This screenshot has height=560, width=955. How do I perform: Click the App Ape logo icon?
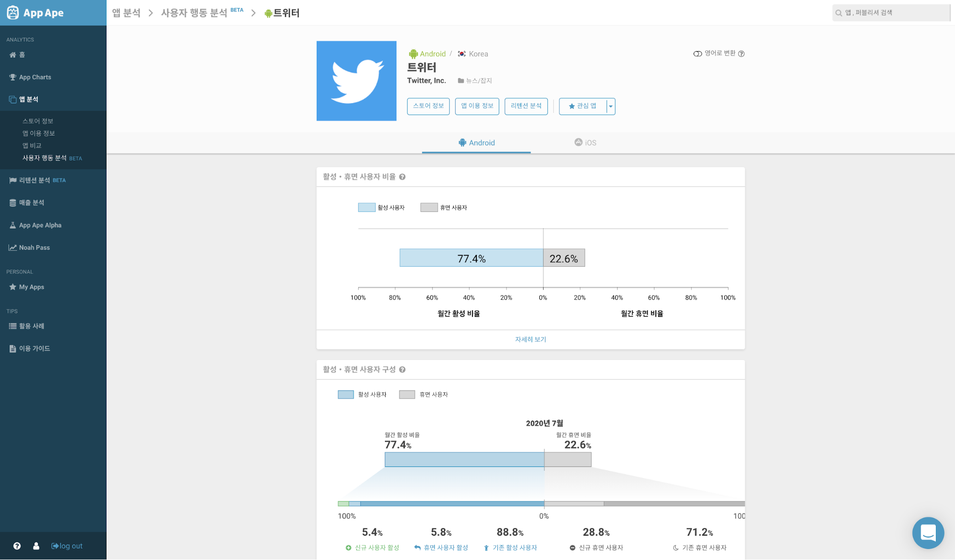point(13,12)
